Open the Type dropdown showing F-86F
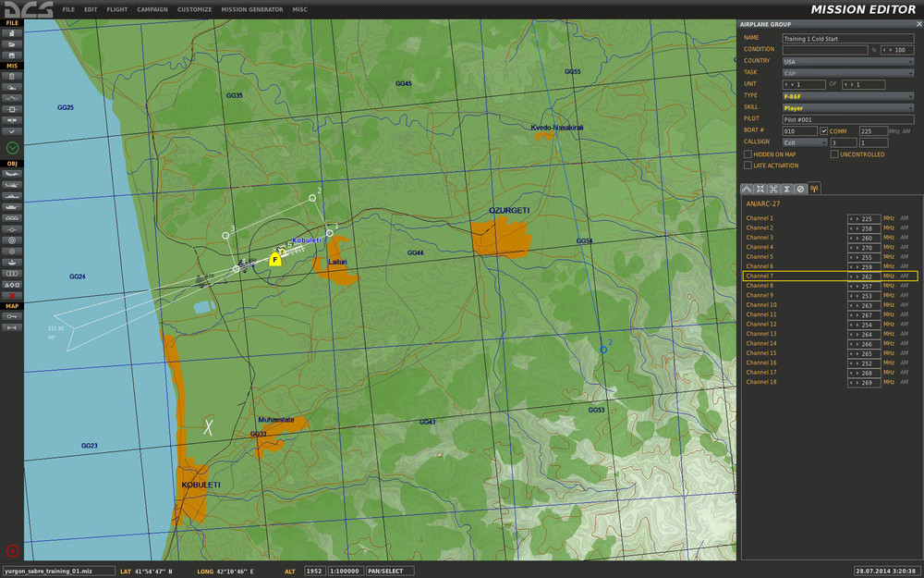The width and height of the screenshot is (924, 578). coord(848,96)
